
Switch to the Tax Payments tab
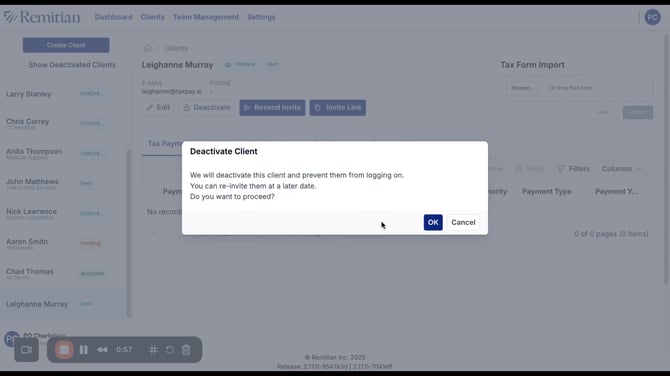point(165,144)
